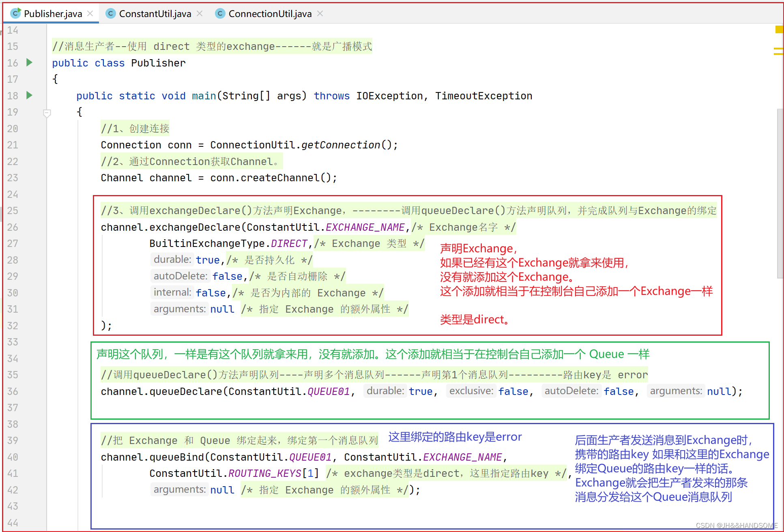The width and height of the screenshot is (784, 532).
Task: Run the Publisher class from the gutter arrow
Action: click(29, 62)
